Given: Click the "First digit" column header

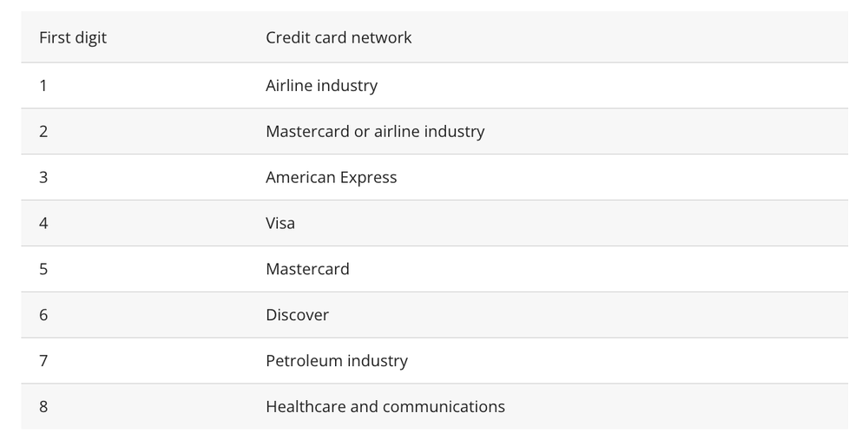Looking at the screenshot, I should 73,38.
